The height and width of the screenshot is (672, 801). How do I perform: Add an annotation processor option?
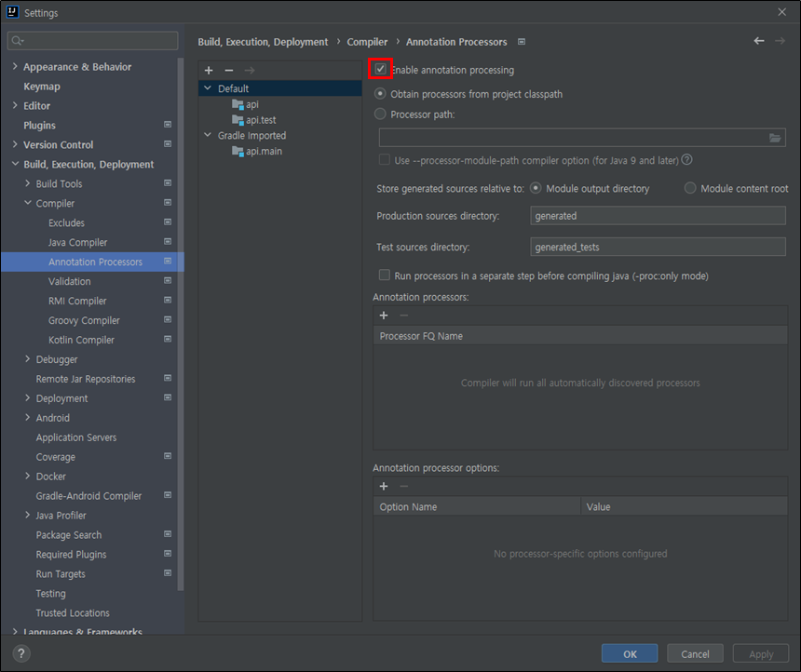pyautogui.click(x=384, y=487)
